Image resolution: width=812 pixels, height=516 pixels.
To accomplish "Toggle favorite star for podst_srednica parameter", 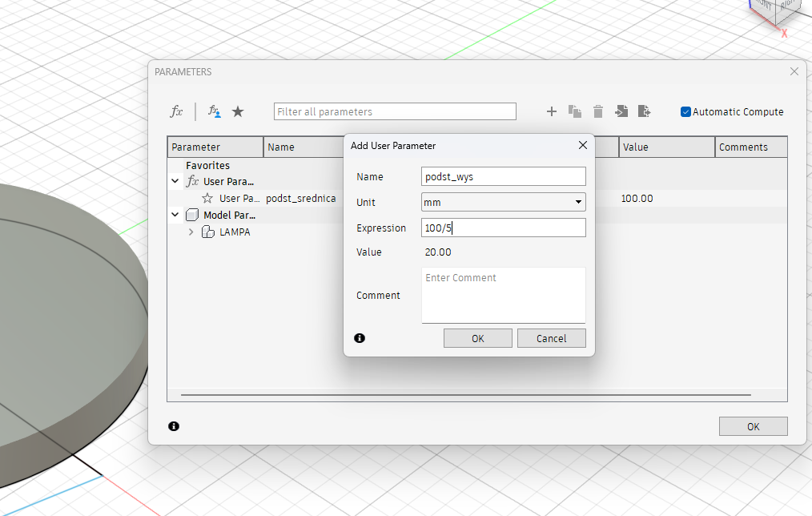I will tap(207, 198).
